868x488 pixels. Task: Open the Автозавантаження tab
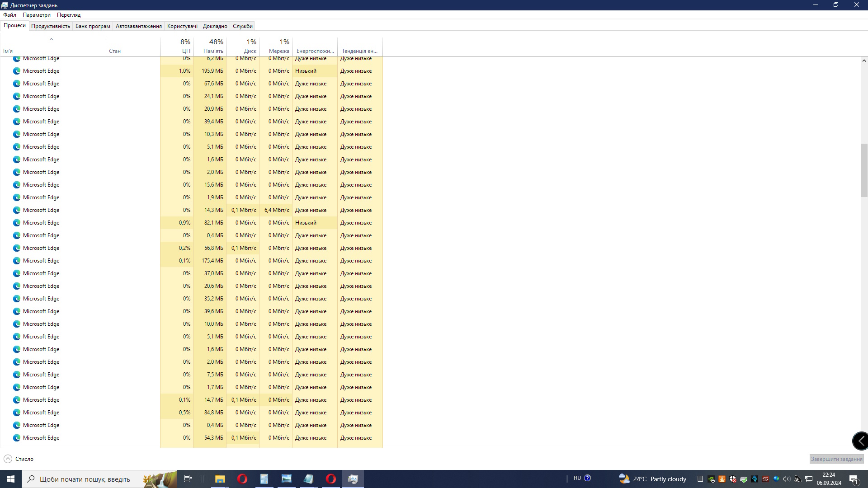[138, 26]
